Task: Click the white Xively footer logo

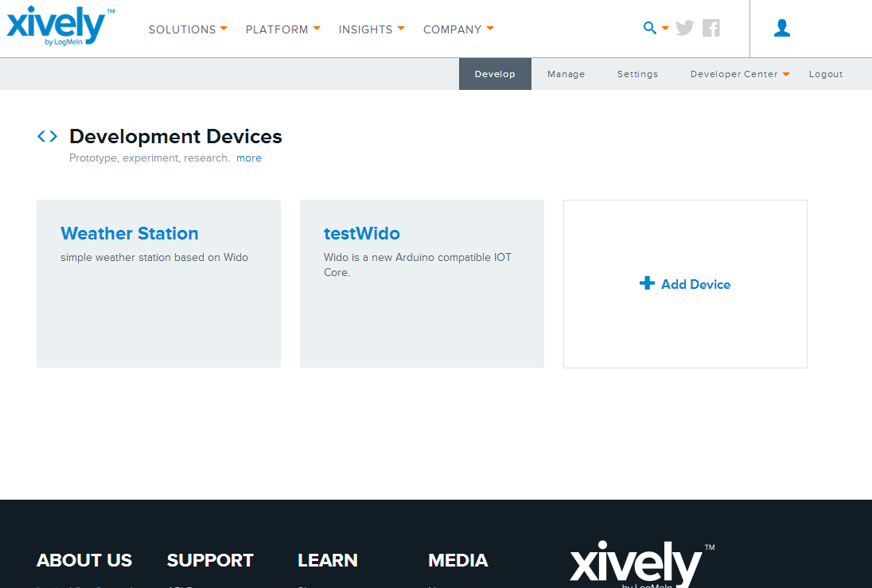Action: 642,564
